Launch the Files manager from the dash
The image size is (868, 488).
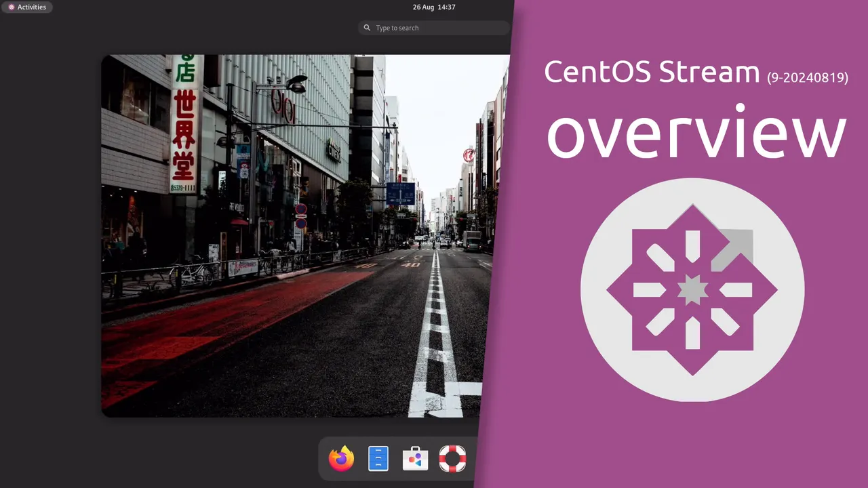378,459
